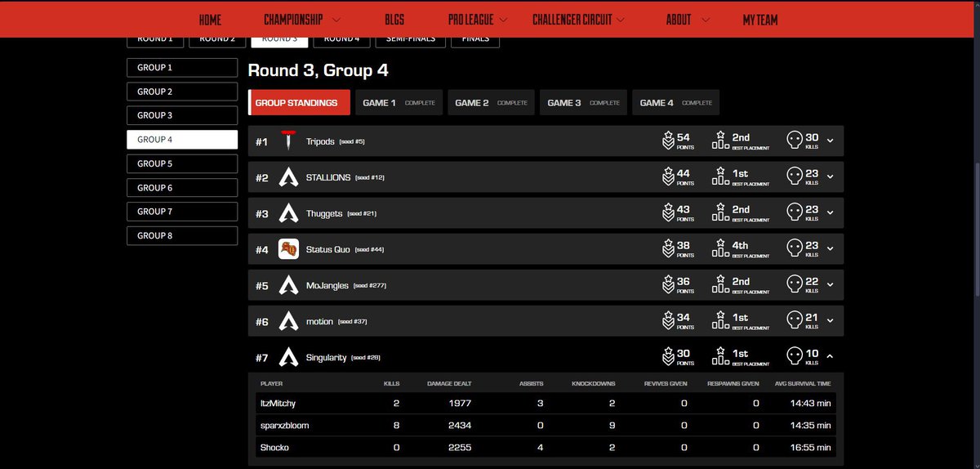Click the podium placement icon for motion
Image resolution: width=980 pixels, height=469 pixels.
tap(719, 320)
